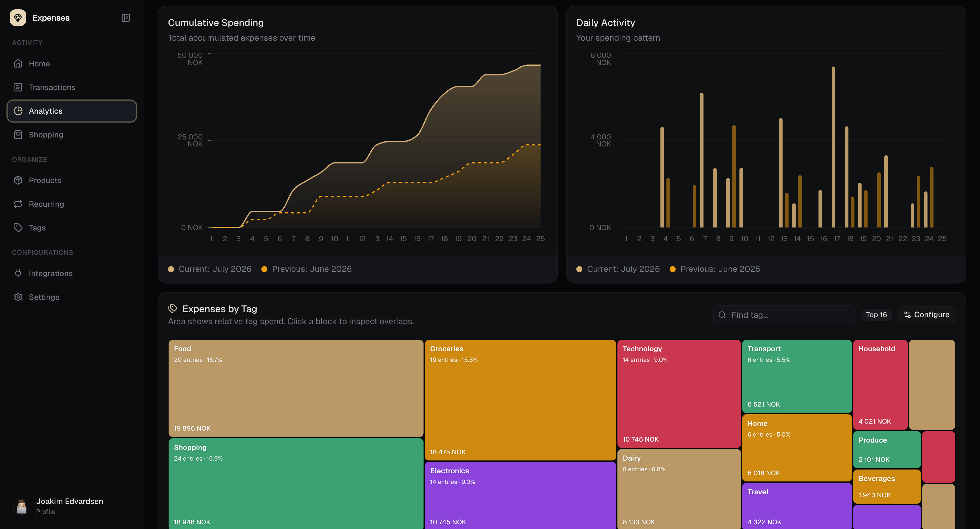Select the Groceries tag block
The width and height of the screenshot is (980, 529).
pyautogui.click(x=520, y=400)
